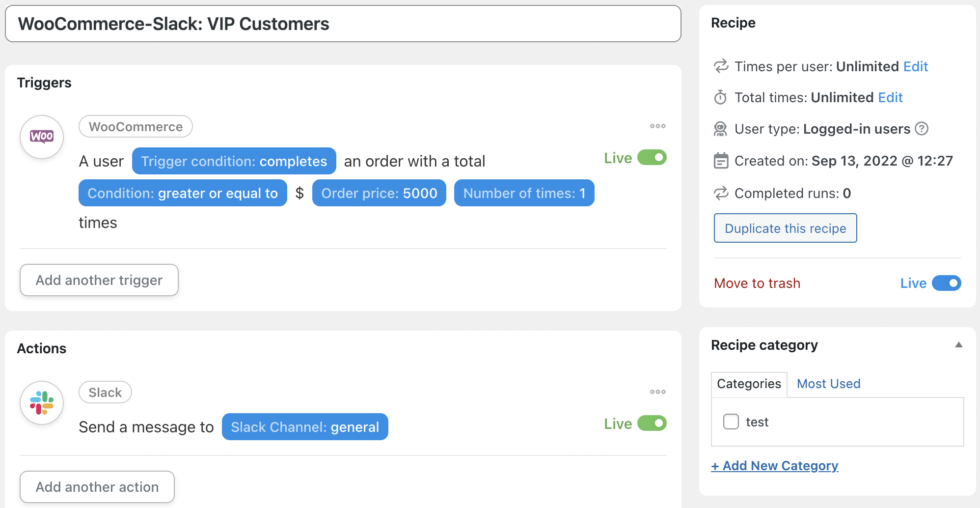The image size is (980, 508).
Task: Check the test category checkbox
Action: [x=731, y=422]
